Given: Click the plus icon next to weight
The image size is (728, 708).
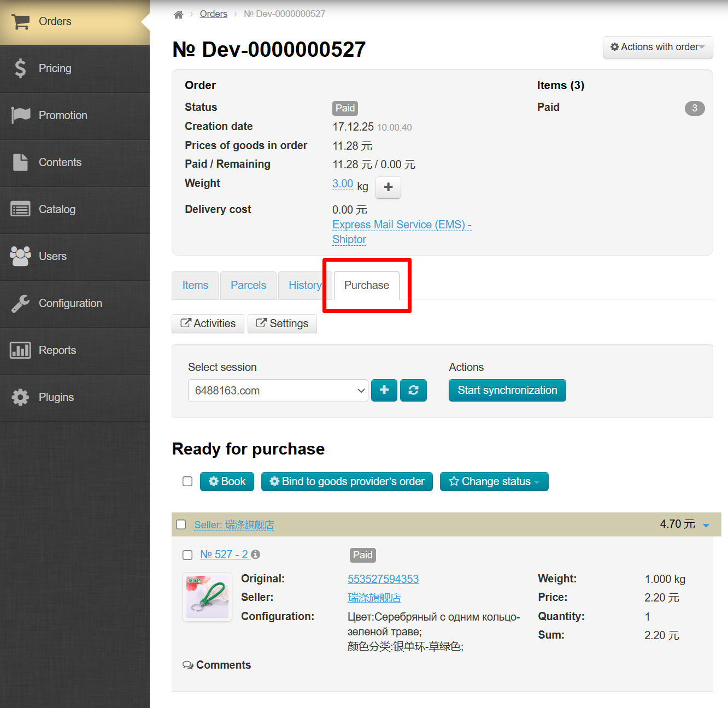Looking at the screenshot, I should (x=388, y=187).
